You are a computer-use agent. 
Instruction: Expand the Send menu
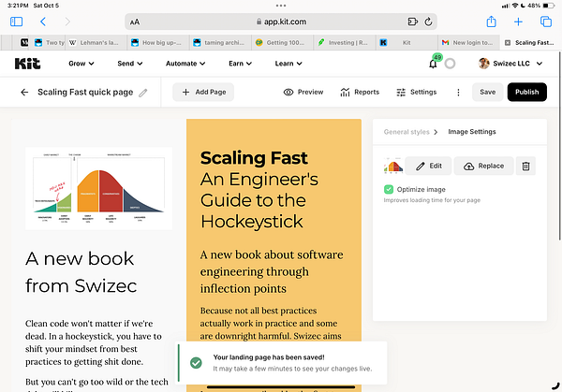coord(130,64)
